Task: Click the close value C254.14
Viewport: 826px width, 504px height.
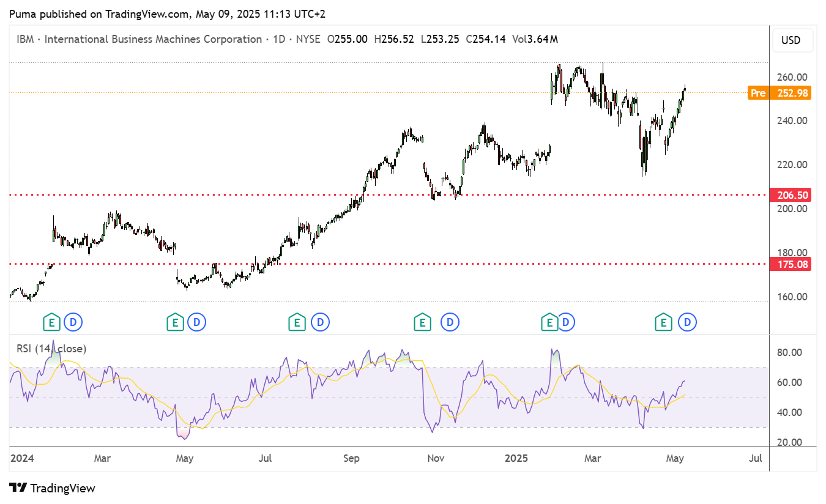Action: [x=486, y=39]
